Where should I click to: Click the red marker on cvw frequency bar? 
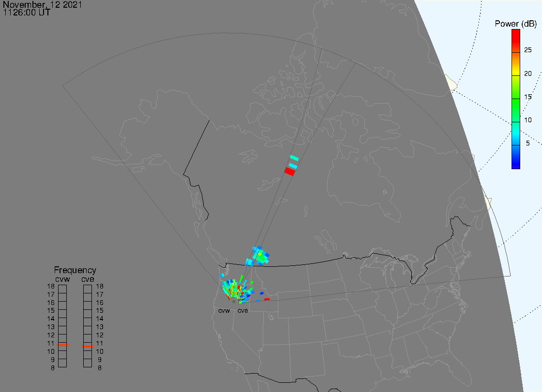pos(62,345)
